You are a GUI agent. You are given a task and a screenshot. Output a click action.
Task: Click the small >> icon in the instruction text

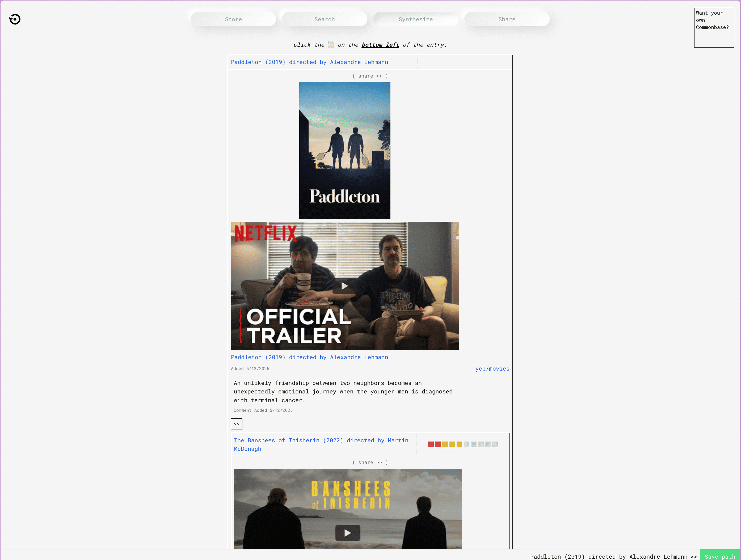[331, 45]
